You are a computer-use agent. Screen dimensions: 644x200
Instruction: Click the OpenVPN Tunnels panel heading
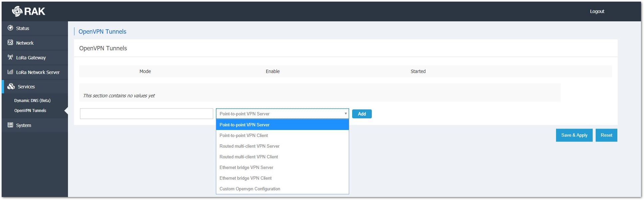coord(103,48)
